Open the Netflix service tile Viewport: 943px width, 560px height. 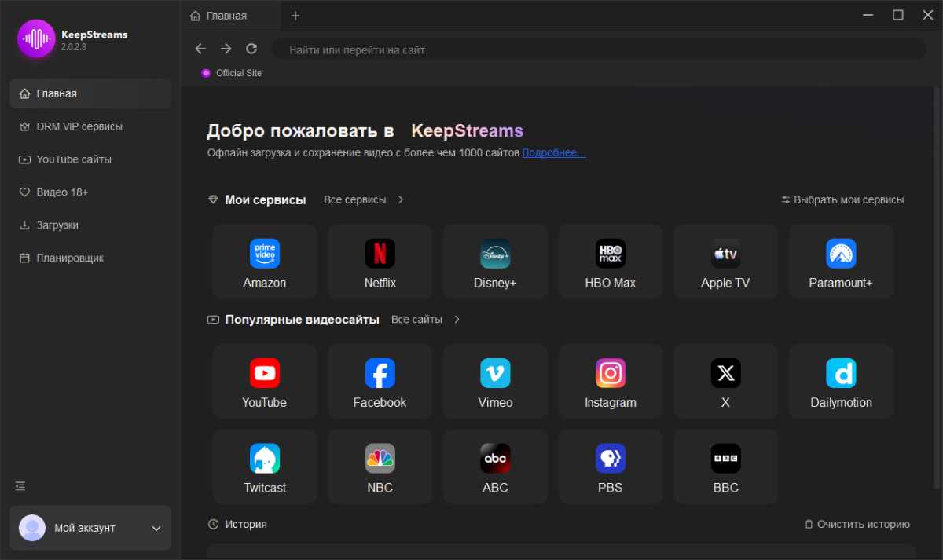380,262
